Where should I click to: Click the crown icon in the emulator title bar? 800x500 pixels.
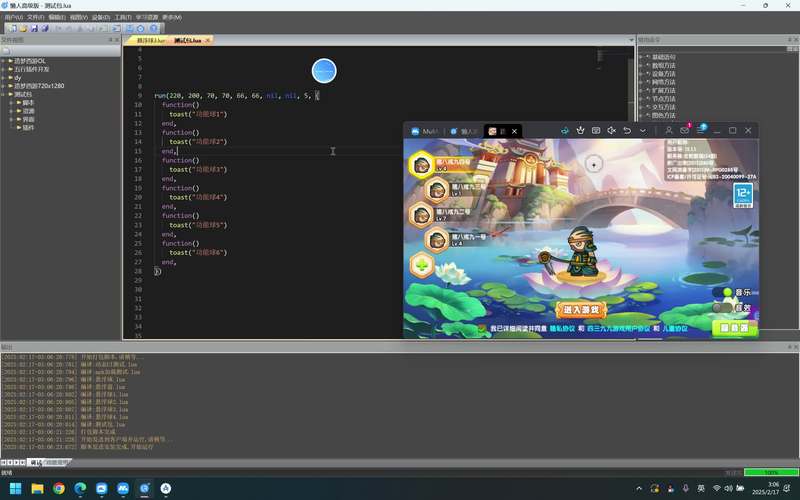coord(580,131)
